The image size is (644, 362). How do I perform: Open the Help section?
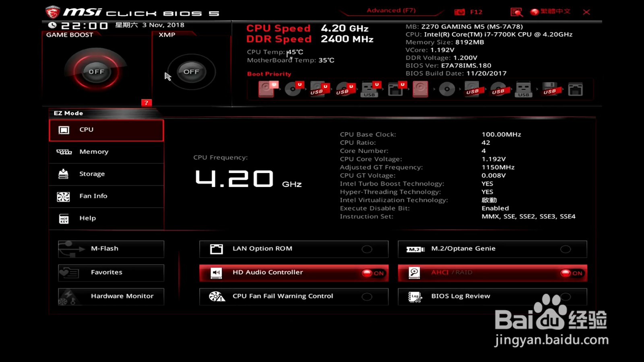[106, 218]
